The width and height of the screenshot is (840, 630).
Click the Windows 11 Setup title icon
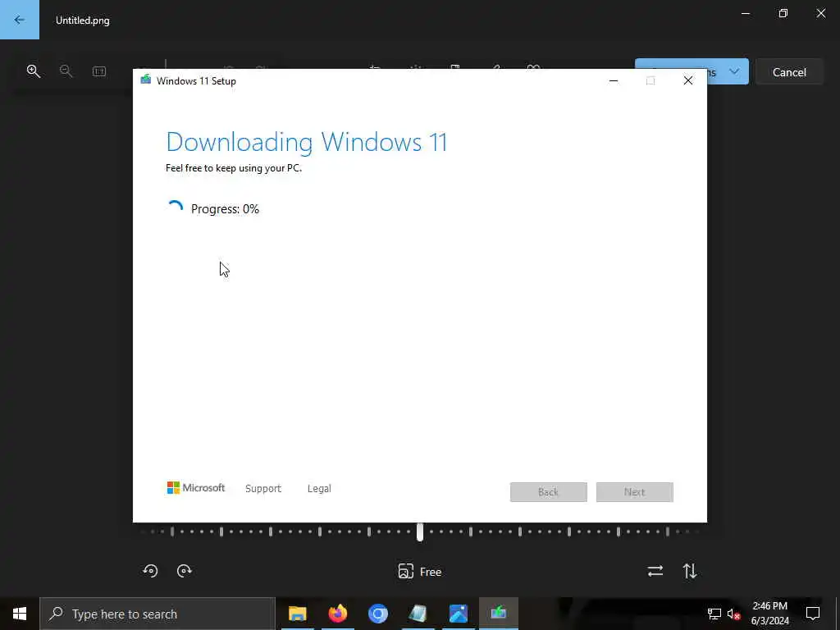click(146, 80)
